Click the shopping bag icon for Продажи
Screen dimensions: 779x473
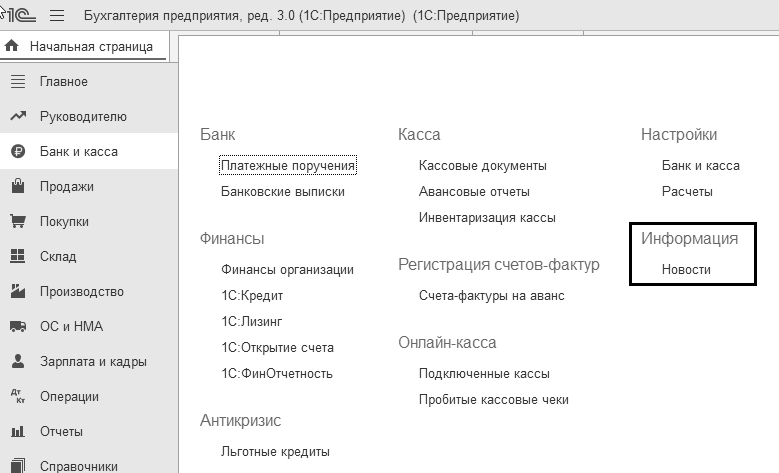[18, 186]
